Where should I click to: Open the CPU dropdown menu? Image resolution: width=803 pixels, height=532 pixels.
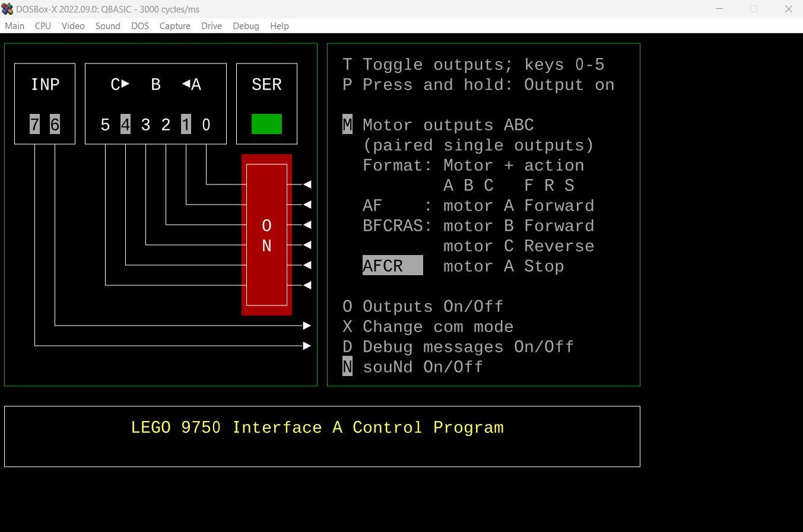point(42,26)
